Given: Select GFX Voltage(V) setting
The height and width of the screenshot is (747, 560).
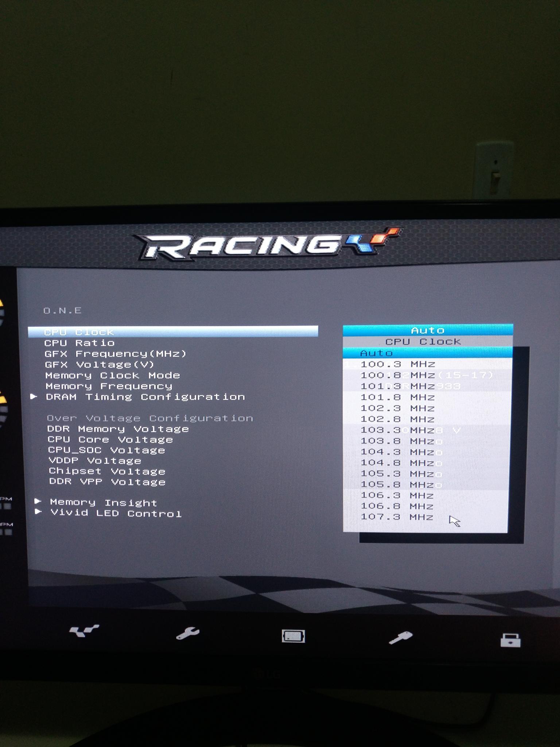Looking at the screenshot, I should pos(100,364).
